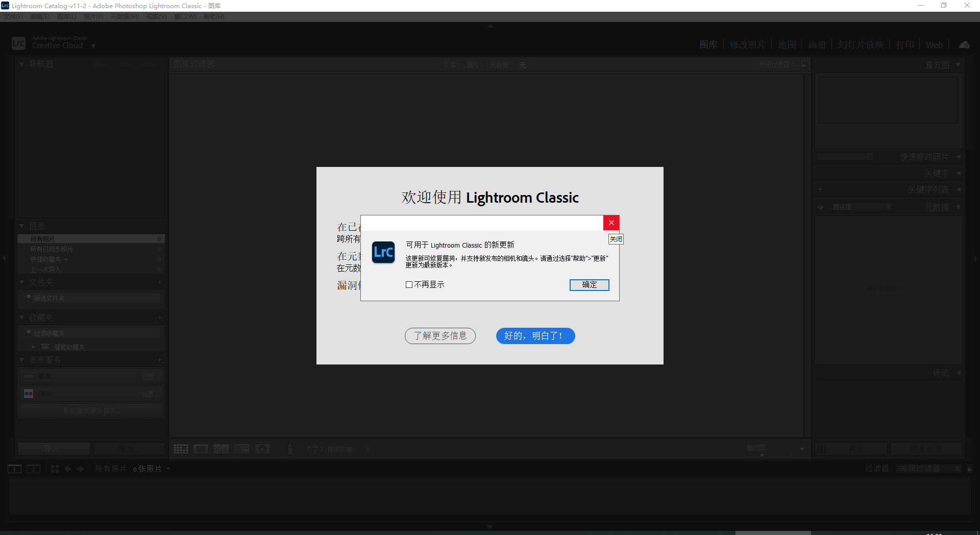Click the main window 1 display icon
Viewport: 980px width, 535px height.
pyautogui.click(x=14, y=469)
